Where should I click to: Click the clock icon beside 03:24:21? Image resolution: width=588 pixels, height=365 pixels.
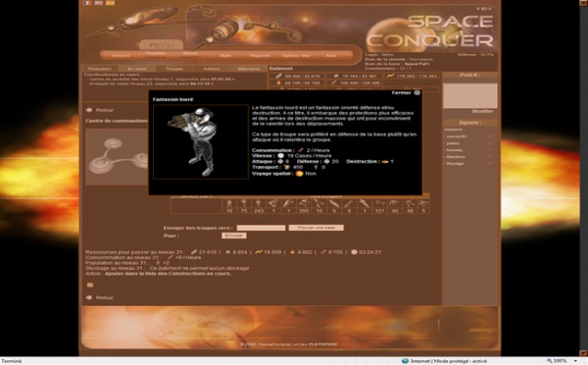point(354,252)
